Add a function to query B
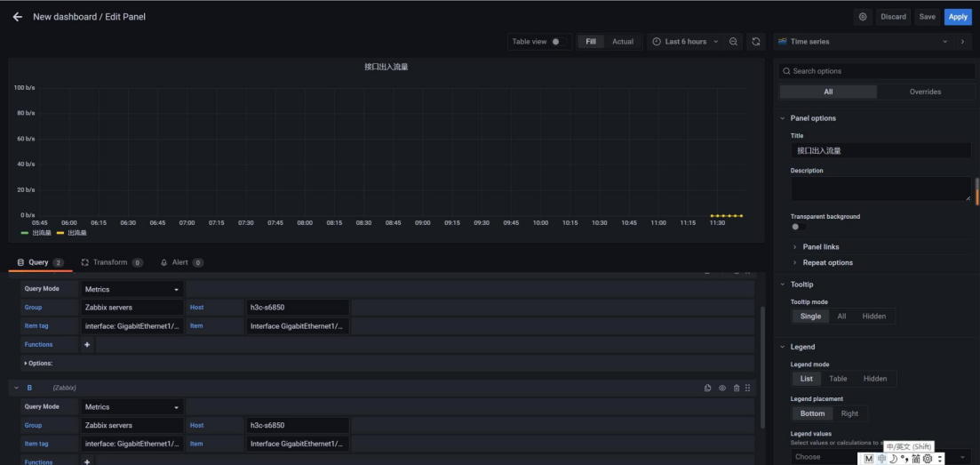980x465 pixels. click(87, 461)
